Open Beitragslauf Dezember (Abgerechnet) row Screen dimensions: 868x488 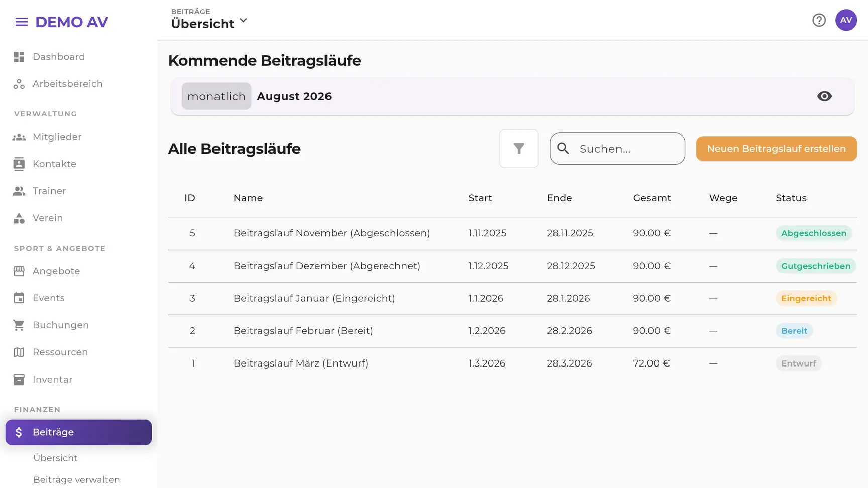point(512,266)
